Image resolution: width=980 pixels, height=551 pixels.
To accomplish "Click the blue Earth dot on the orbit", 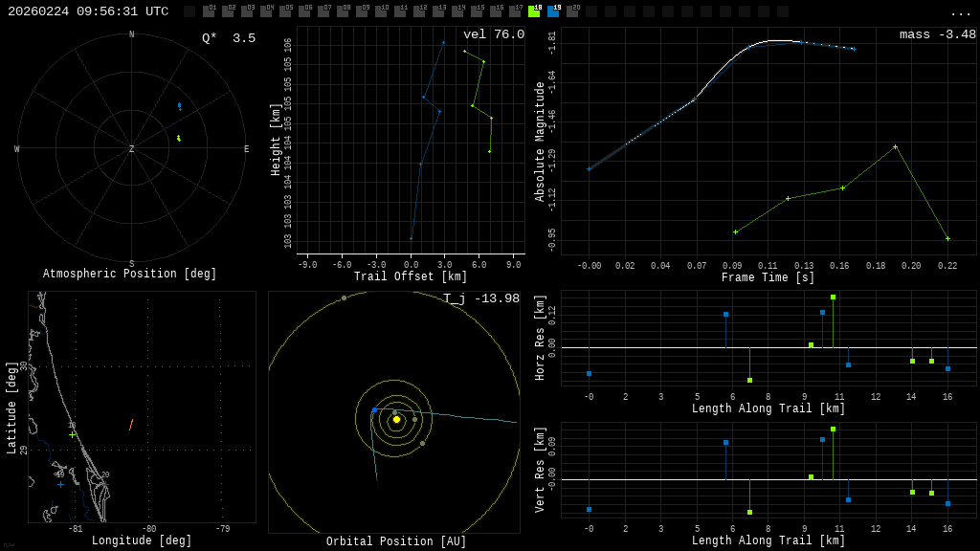I will point(374,410).
